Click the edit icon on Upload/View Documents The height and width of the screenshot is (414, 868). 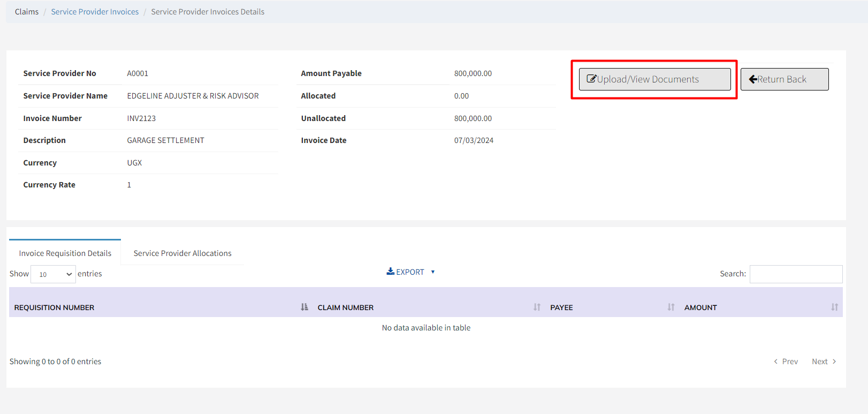(x=591, y=79)
